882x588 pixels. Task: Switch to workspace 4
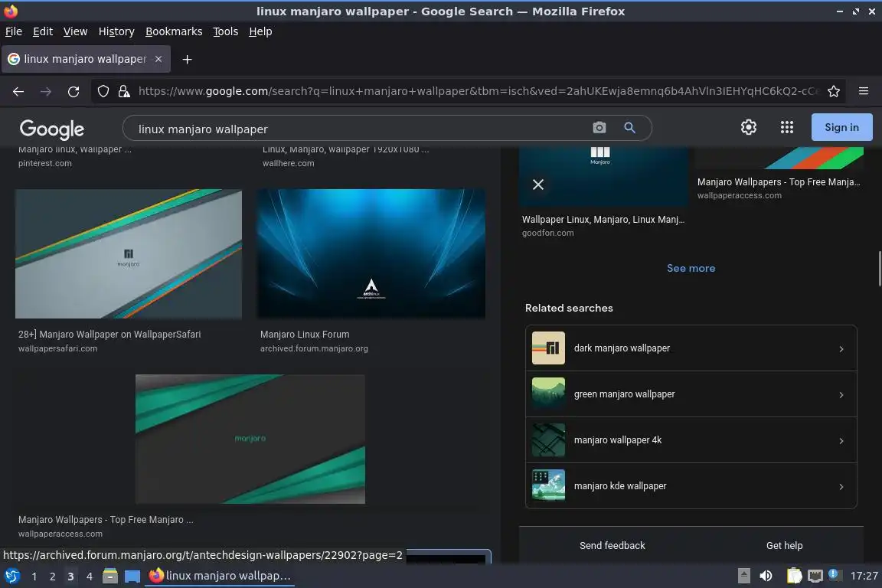pyautogui.click(x=89, y=577)
